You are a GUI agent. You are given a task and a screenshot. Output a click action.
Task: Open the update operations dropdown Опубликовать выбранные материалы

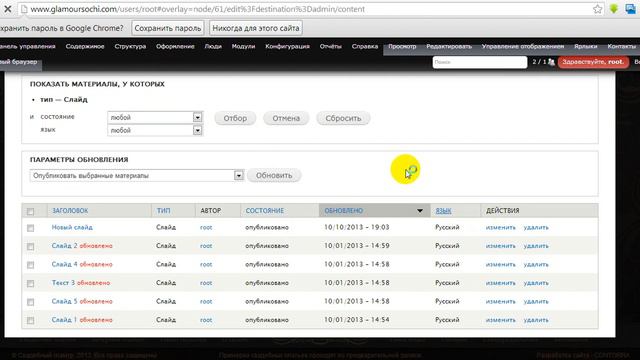(137, 176)
